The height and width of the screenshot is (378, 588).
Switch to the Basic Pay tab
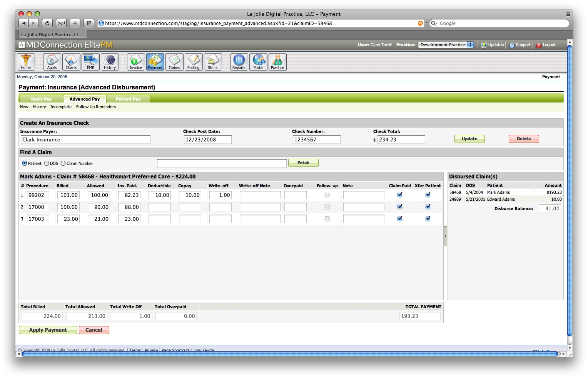(41, 99)
